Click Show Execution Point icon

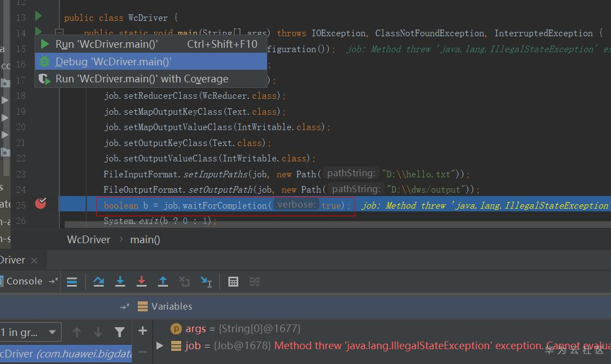click(72, 282)
